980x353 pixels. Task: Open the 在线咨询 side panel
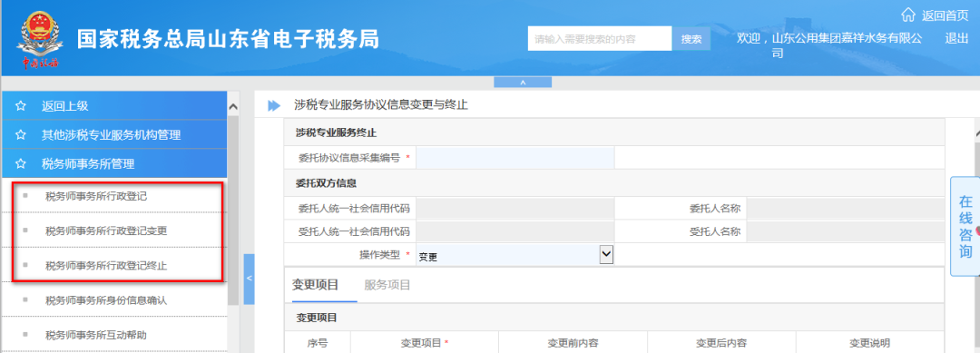(965, 227)
